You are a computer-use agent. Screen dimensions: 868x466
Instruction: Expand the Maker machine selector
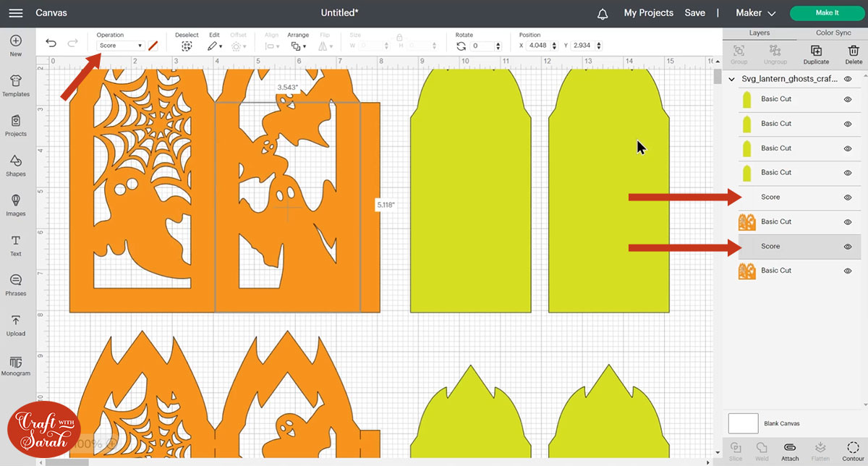755,13
